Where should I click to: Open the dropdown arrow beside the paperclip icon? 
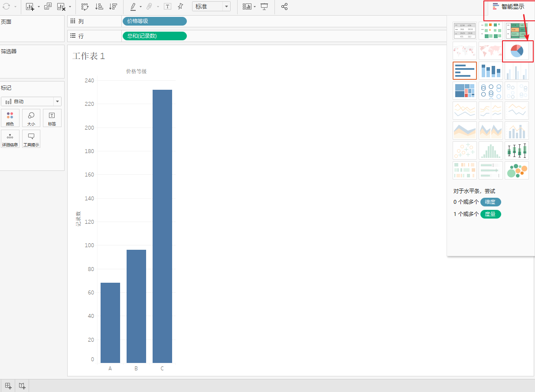click(x=158, y=7)
